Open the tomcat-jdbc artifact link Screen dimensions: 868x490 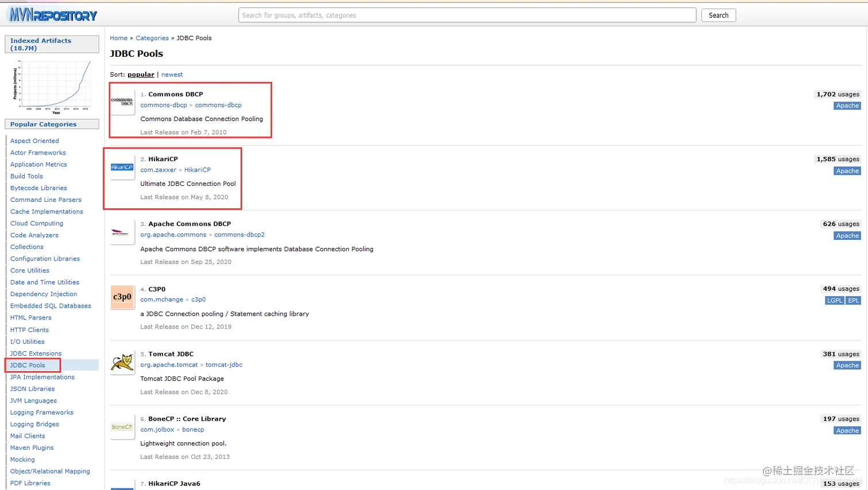coord(224,365)
